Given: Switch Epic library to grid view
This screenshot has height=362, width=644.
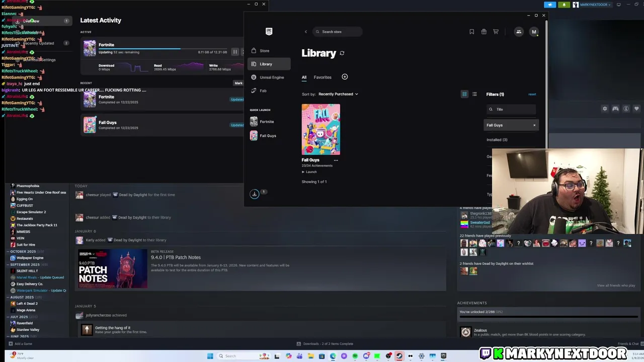Looking at the screenshot, I should [464, 94].
